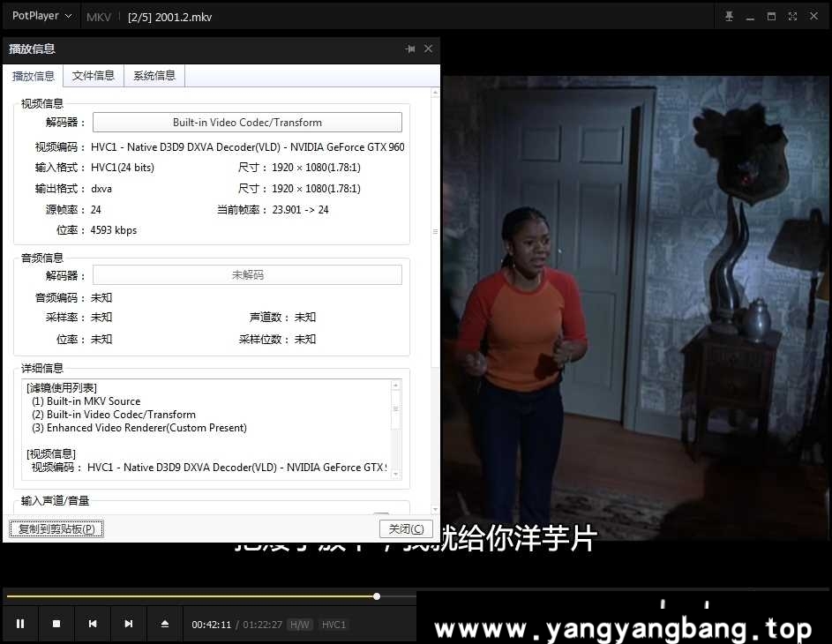Viewport: 832px width, 644px height.
Task: Close the dialog with 关闭(C) button
Action: (405, 528)
